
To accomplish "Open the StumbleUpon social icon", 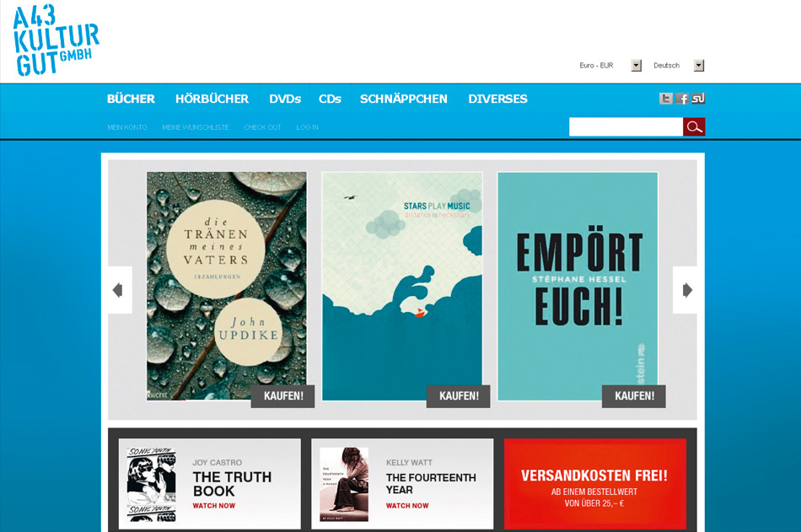I will click(x=698, y=98).
